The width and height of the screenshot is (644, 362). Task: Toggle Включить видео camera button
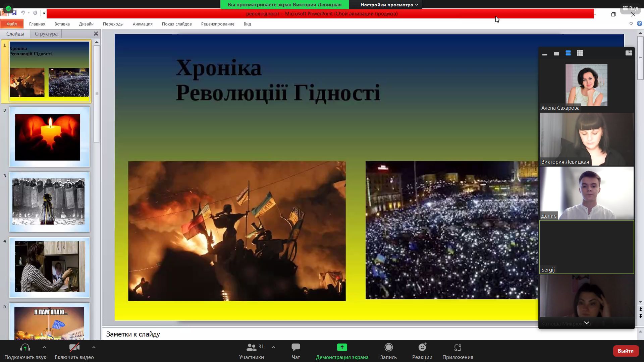[x=74, y=351]
